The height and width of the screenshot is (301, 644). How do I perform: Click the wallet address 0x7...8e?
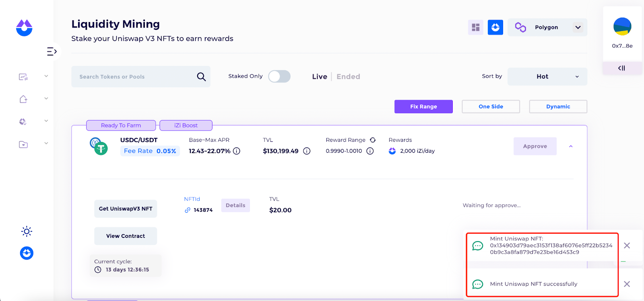[622, 46]
